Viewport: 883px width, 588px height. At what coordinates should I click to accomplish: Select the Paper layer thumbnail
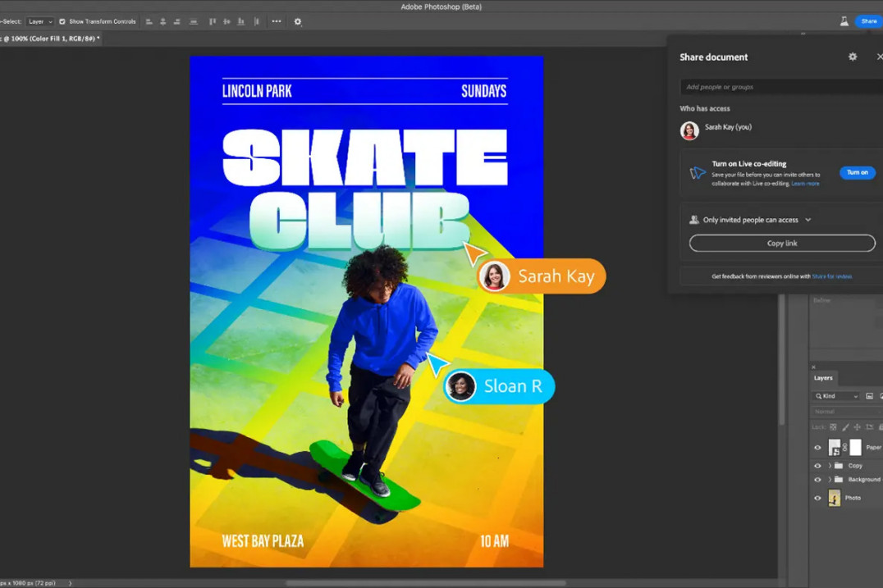pos(835,447)
